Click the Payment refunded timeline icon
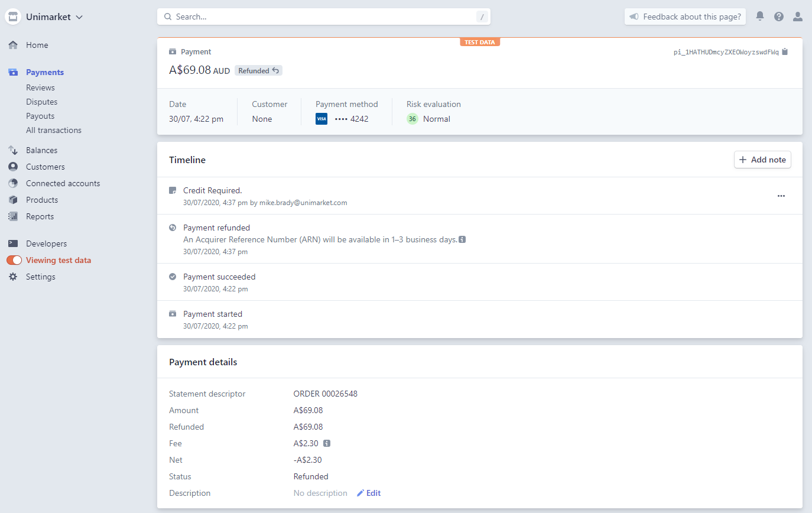The width and height of the screenshot is (812, 513). pos(173,228)
